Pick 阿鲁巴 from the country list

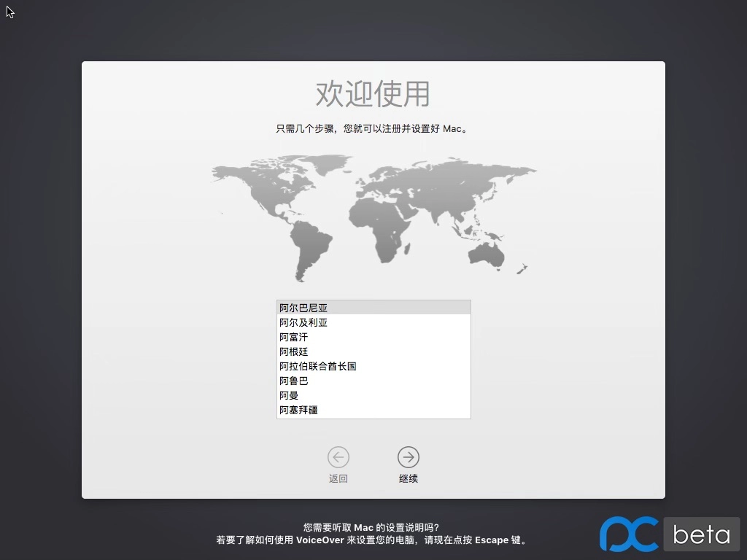coord(373,381)
